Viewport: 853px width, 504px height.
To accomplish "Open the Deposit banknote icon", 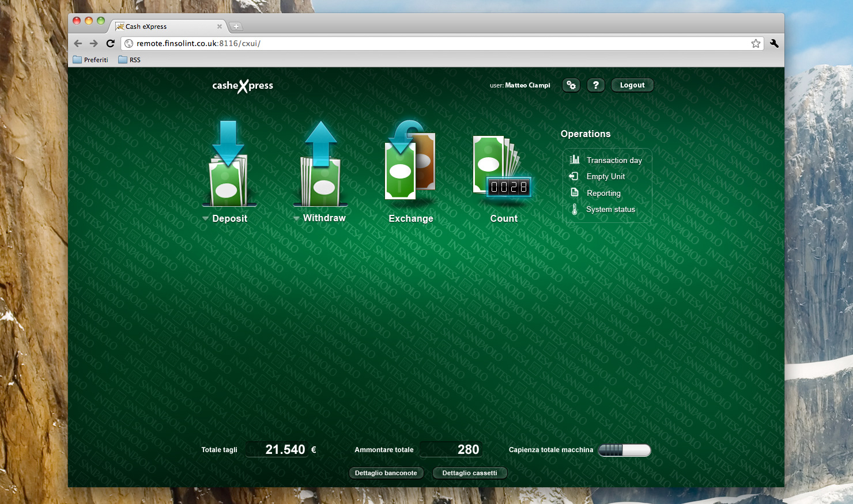I will tap(229, 164).
